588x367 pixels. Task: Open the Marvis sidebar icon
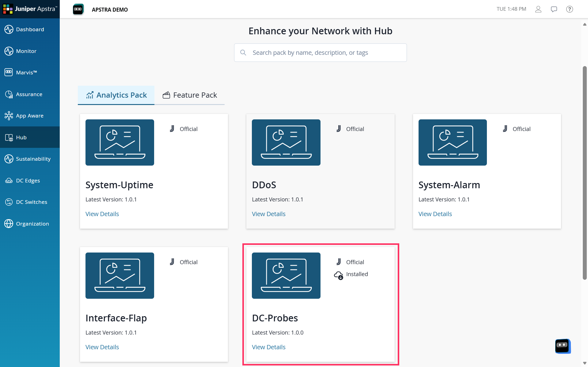click(9, 73)
